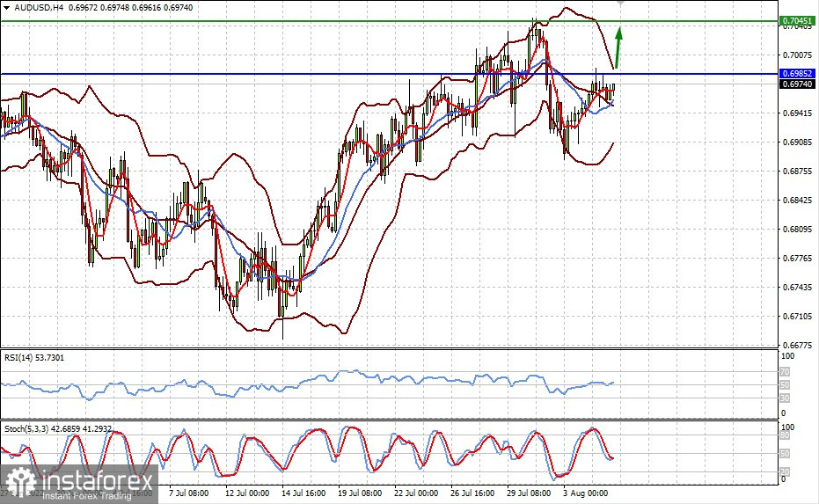This screenshot has height=504, width=819.
Task: Click the 0.68425 price axis label
Action: 797,200
